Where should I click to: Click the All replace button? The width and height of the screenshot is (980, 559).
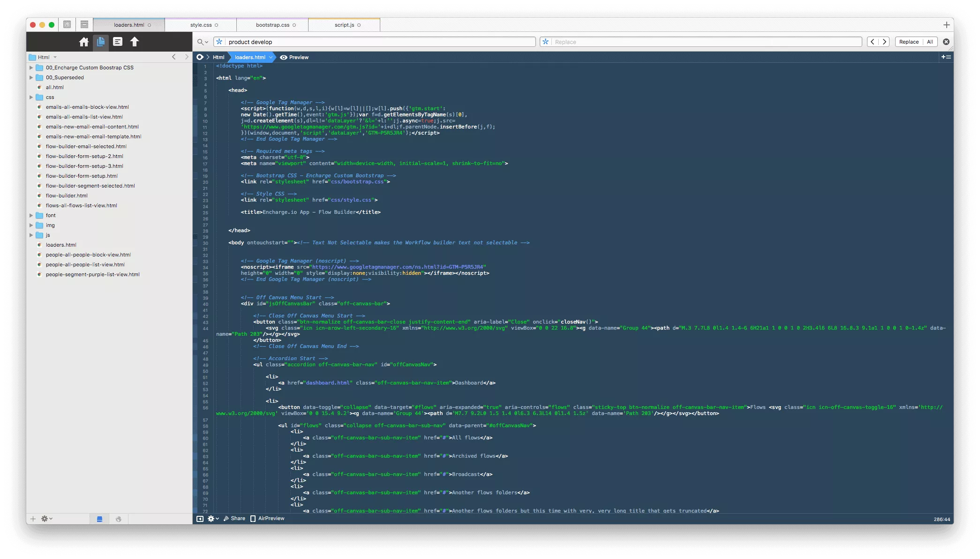pos(930,42)
